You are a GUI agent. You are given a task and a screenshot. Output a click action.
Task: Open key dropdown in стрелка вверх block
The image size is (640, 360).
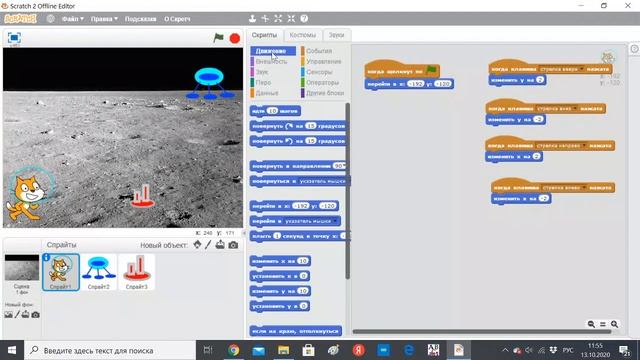(582, 69)
